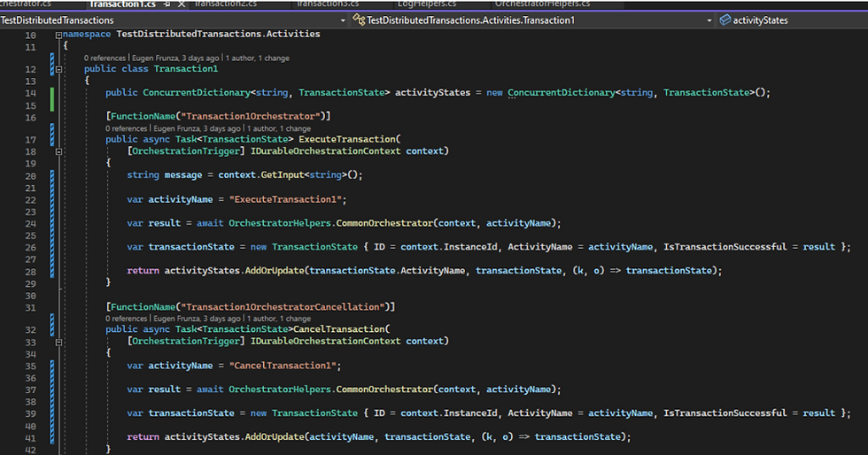868x455 pixels.
Task: Click the class icon beside TestDistributedTransactions.Activities.Transaction1
Action: (359, 20)
